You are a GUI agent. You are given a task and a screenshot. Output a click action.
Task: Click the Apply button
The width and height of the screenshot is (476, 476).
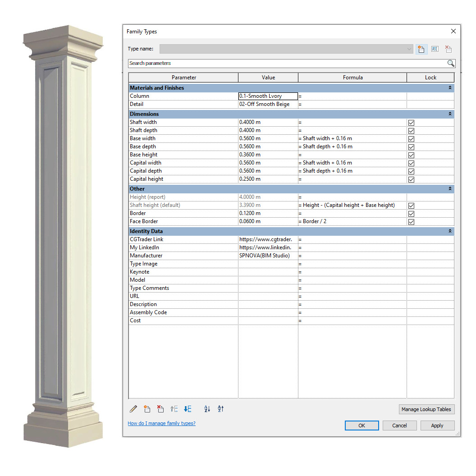(x=437, y=426)
